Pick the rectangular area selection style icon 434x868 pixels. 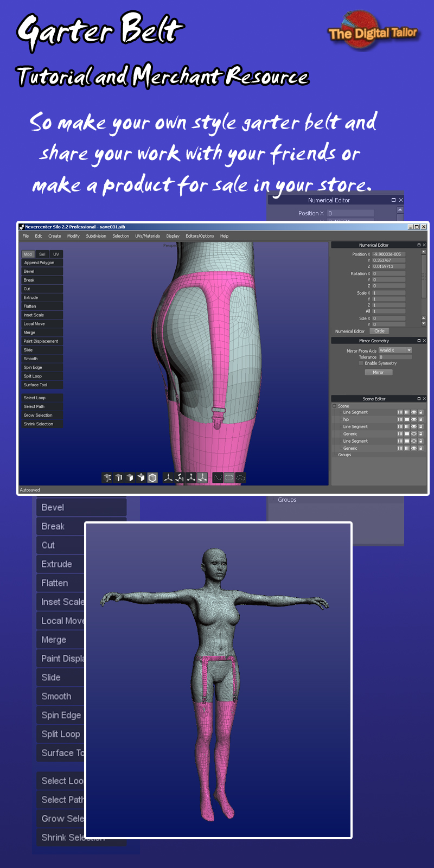pos(229,477)
